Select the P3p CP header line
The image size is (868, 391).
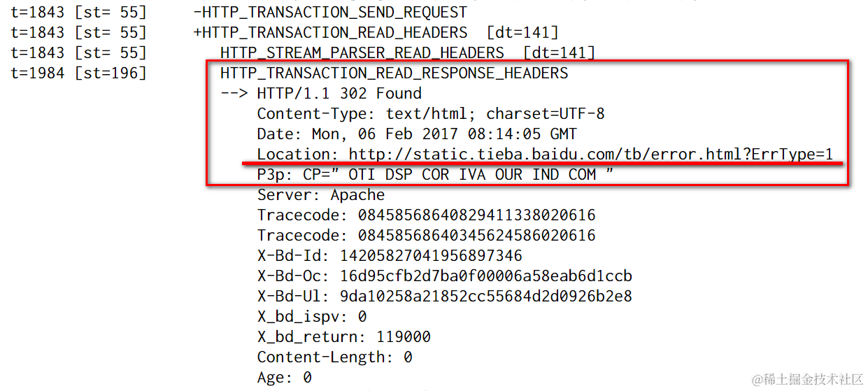tap(435, 175)
